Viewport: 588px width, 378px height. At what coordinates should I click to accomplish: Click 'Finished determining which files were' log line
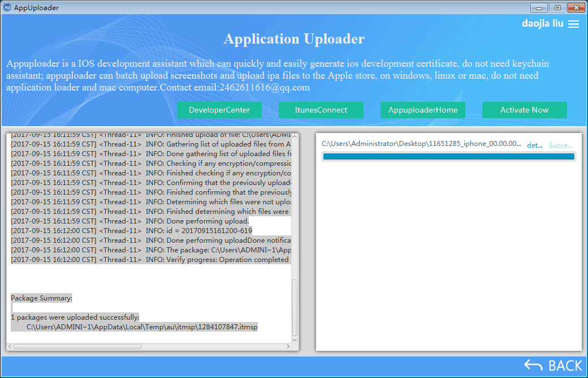point(151,211)
